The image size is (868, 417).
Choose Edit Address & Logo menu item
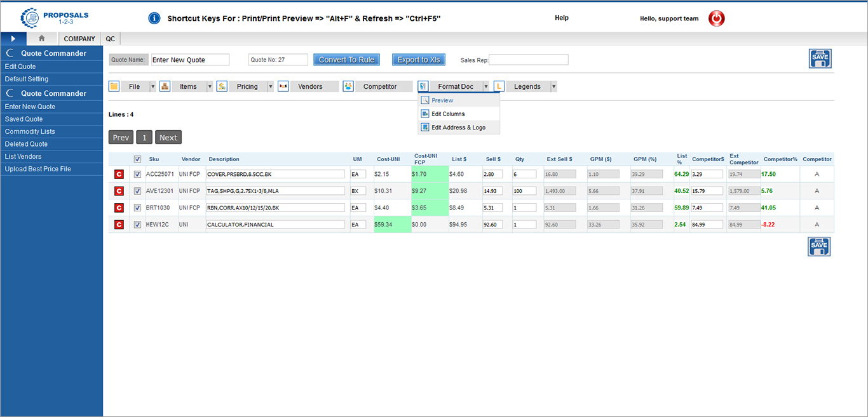[458, 128]
